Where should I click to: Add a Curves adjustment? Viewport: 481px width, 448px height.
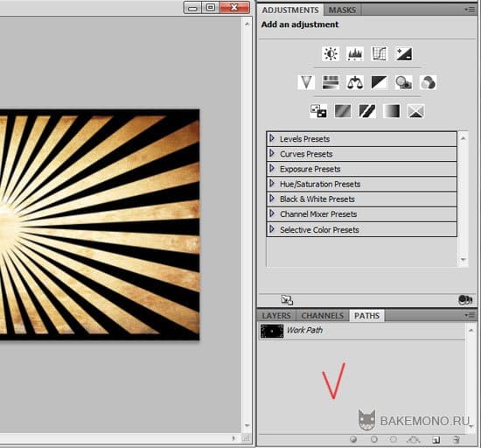pyautogui.click(x=380, y=54)
